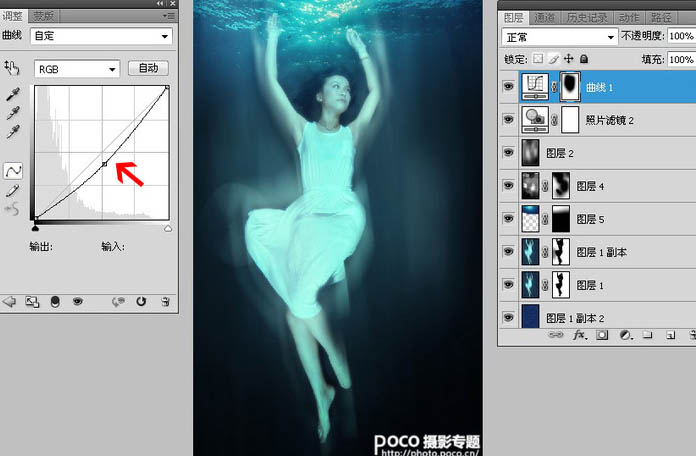
Task: Pick the white point eyedropper in Curves
Action: 13,132
